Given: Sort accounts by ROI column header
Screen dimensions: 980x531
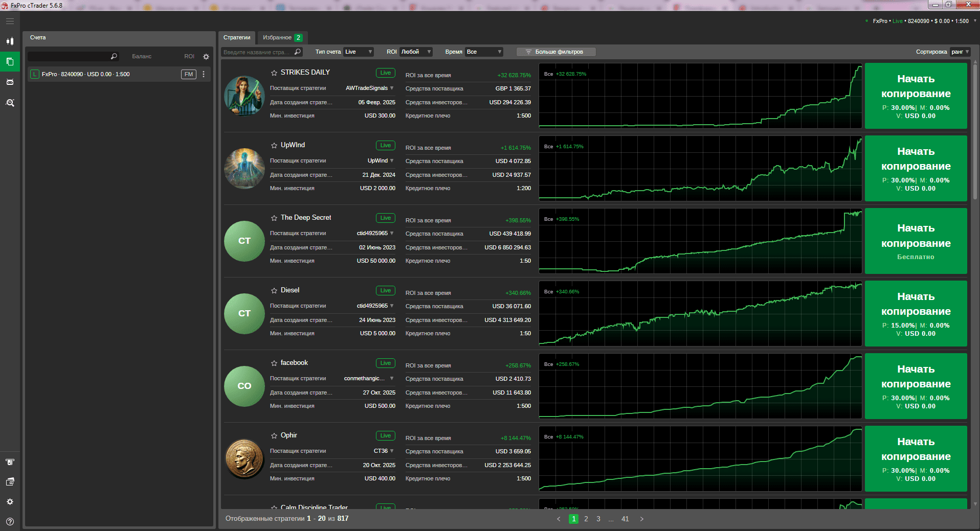Looking at the screenshot, I should click(x=189, y=56).
